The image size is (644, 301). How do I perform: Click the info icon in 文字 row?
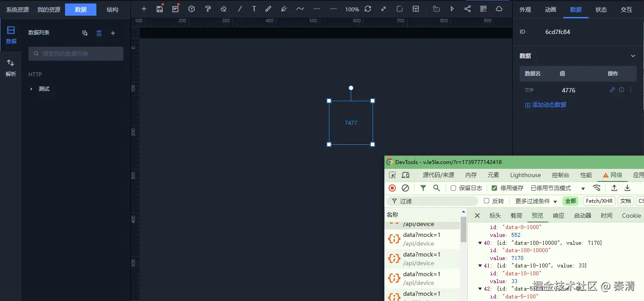click(x=621, y=90)
